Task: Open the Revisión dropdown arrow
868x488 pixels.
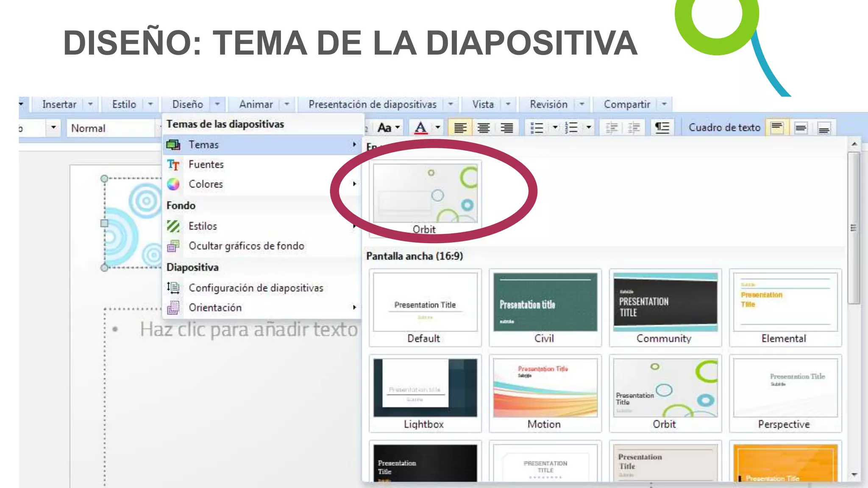Action: coord(582,104)
